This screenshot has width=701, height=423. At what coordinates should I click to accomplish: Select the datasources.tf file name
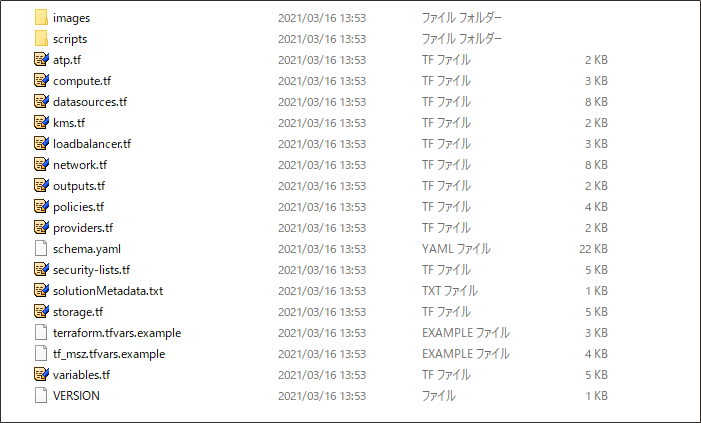point(90,101)
